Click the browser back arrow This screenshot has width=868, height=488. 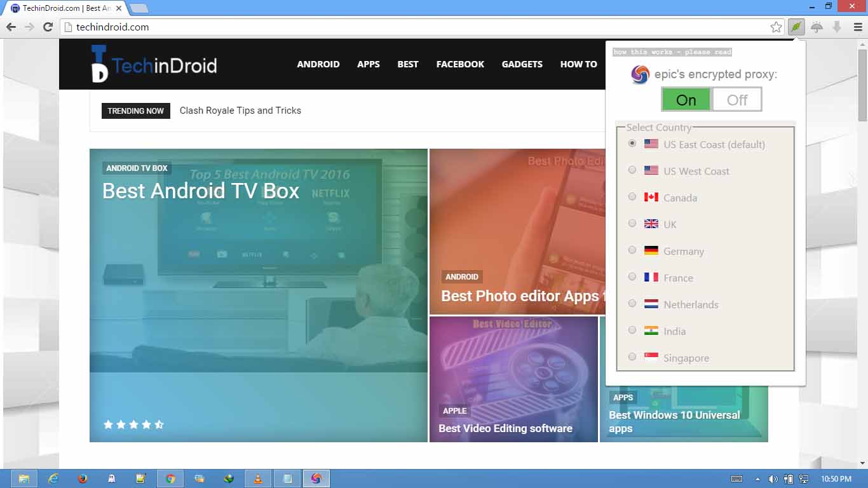coord(11,27)
